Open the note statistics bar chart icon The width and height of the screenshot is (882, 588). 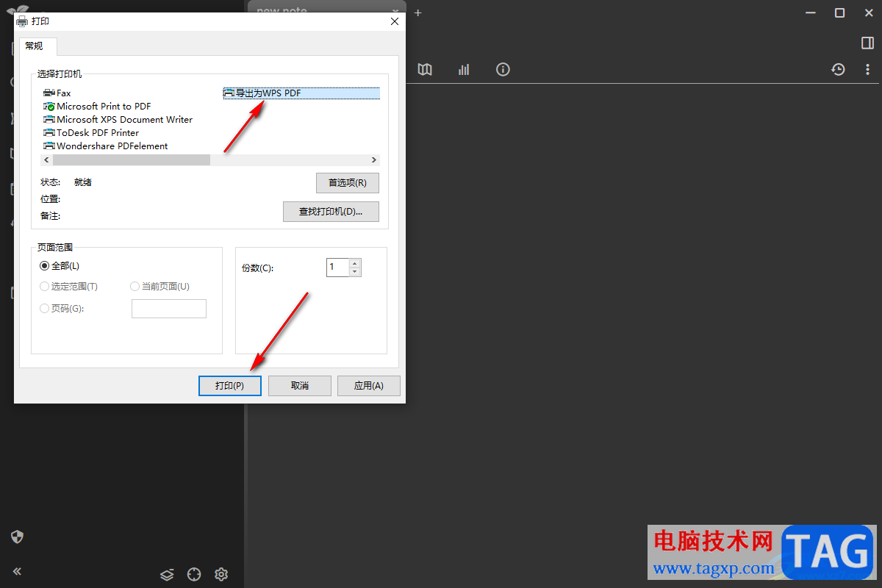[x=464, y=69]
